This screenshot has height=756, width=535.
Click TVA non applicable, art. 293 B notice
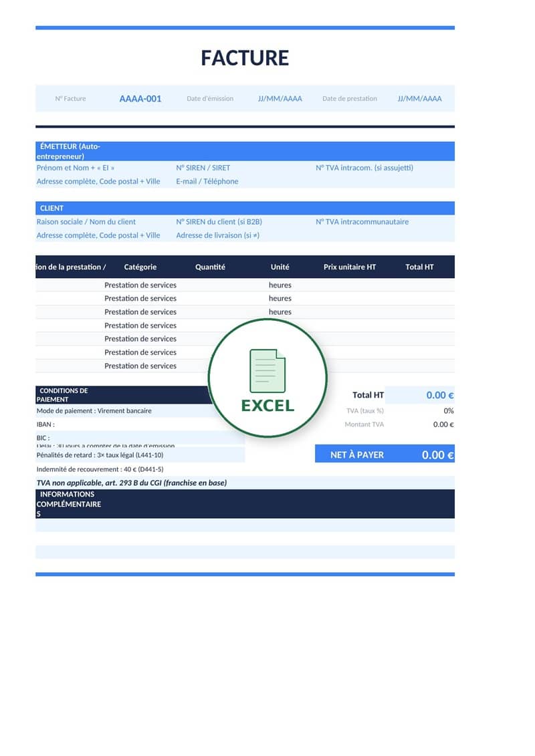pos(132,483)
